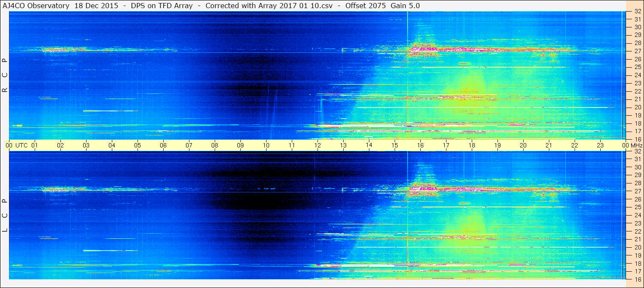The width and height of the screenshot is (644, 288).
Task: Click the 20 MHz tick on RCP frequency scale
Action: pos(637,107)
